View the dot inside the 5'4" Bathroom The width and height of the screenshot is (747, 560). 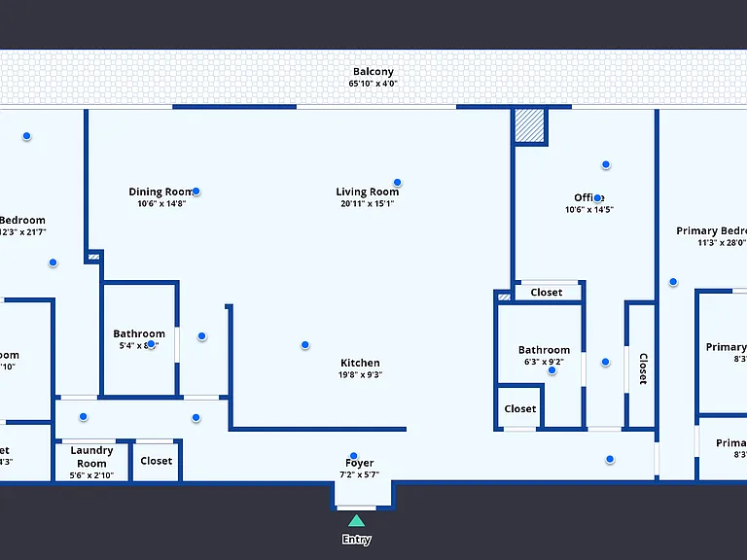click(151, 344)
